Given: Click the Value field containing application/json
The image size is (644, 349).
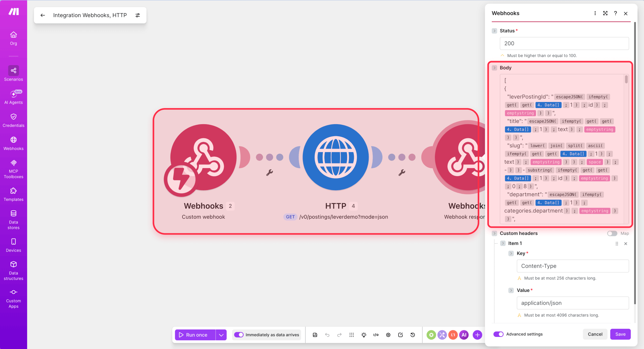Looking at the screenshot, I should 573,303.
